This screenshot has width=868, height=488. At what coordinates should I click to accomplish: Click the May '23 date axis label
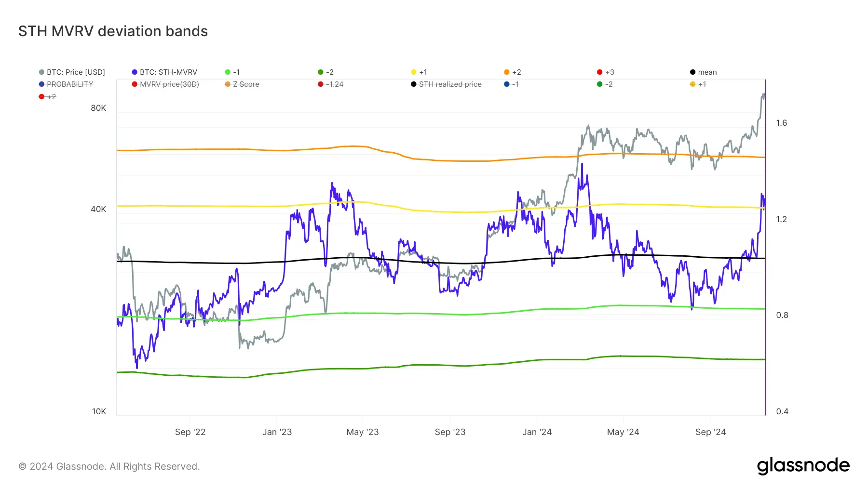point(363,432)
